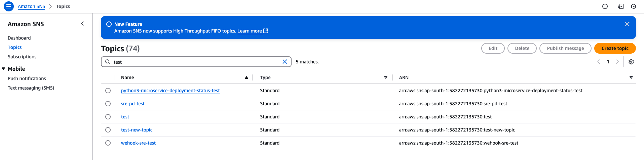Sort by the ARN column arrow
The height and width of the screenshot is (160, 644).
click(631, 77)
